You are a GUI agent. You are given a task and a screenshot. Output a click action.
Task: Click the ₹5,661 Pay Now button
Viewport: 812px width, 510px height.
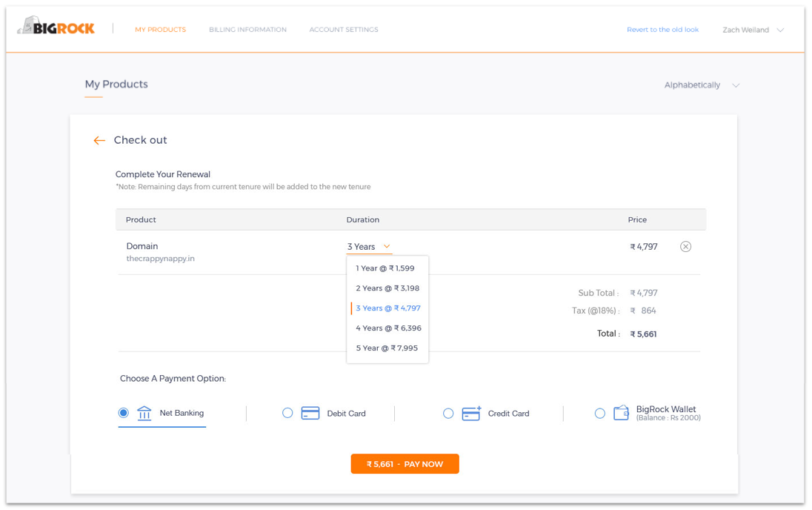click(405, 464)
